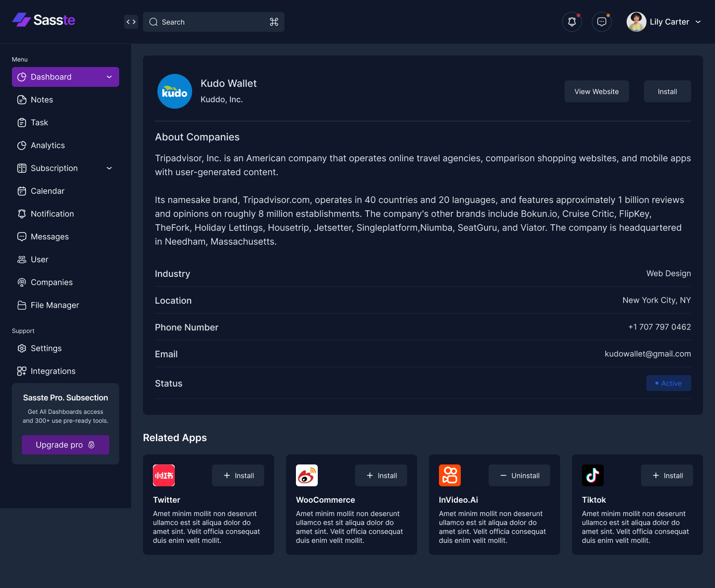Open the File Manager section

point(66,305)
